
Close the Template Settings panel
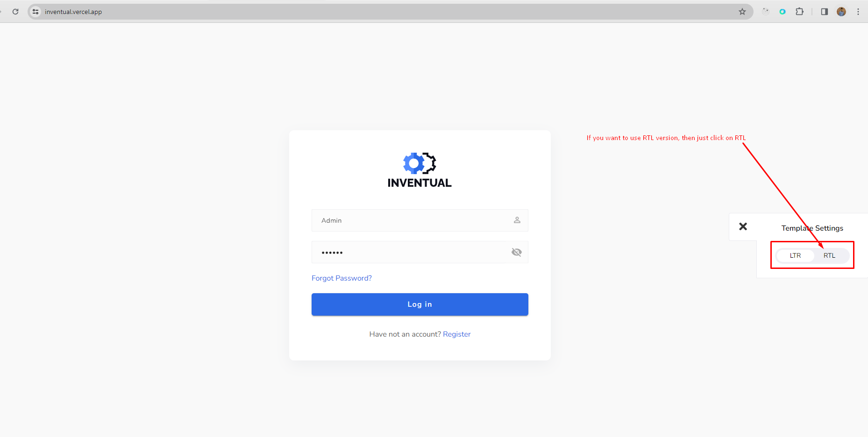tap(743, 226)
